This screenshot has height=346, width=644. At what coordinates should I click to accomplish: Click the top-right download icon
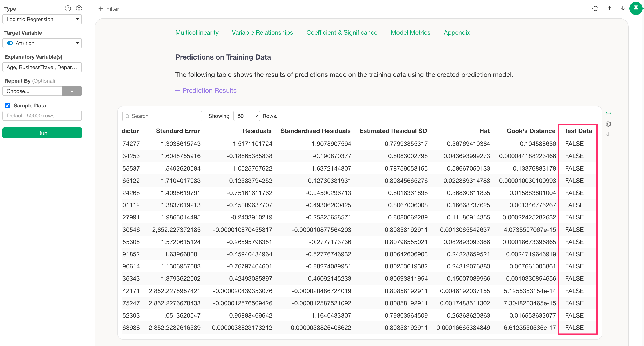tap(623, 9)
